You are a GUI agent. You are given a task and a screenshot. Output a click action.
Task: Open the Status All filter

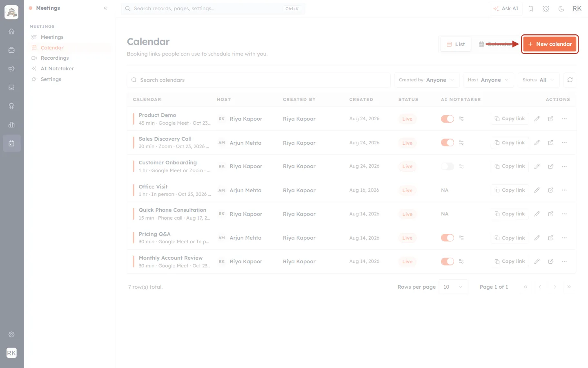(538, 80)
